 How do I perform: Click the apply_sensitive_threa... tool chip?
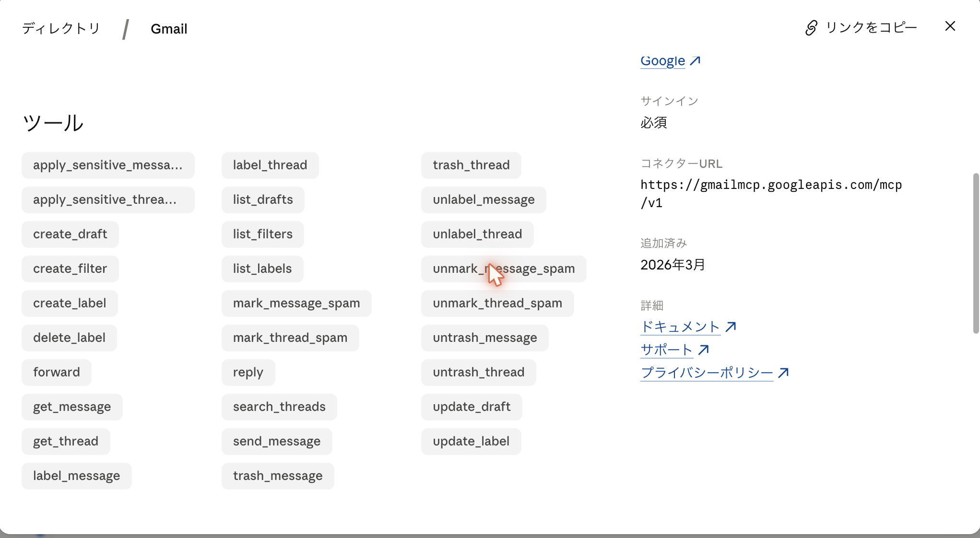point(108,200)
